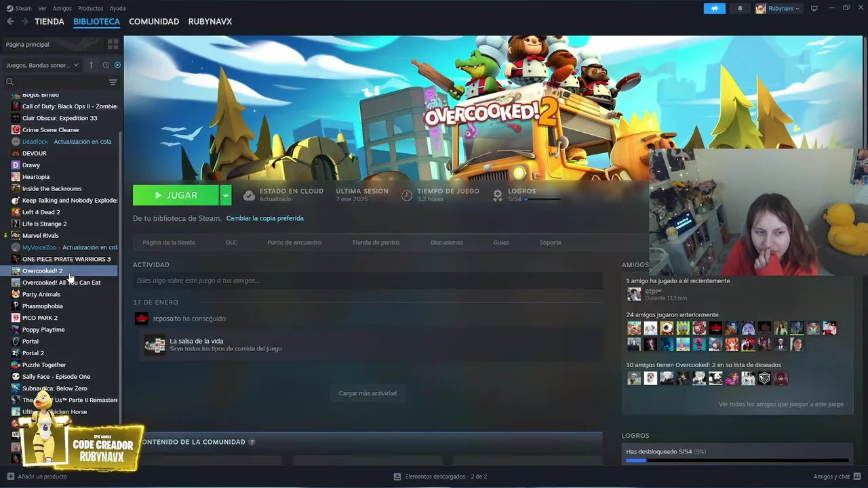Open the RUBYNAVX profile section
Image resolution: width=868 pixels, height=488 pixels.
tap(210, 22)
